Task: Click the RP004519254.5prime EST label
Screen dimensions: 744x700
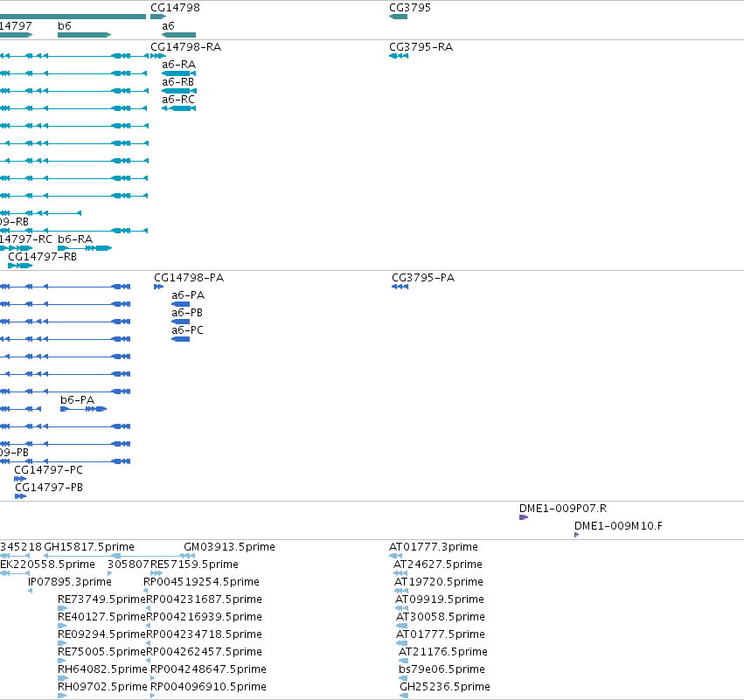Action: point(202,582)
